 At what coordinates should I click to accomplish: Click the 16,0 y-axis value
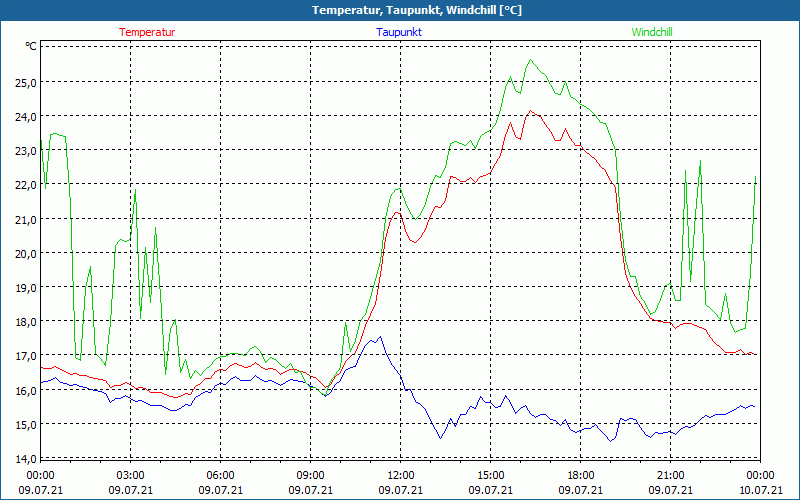(26, 391)
